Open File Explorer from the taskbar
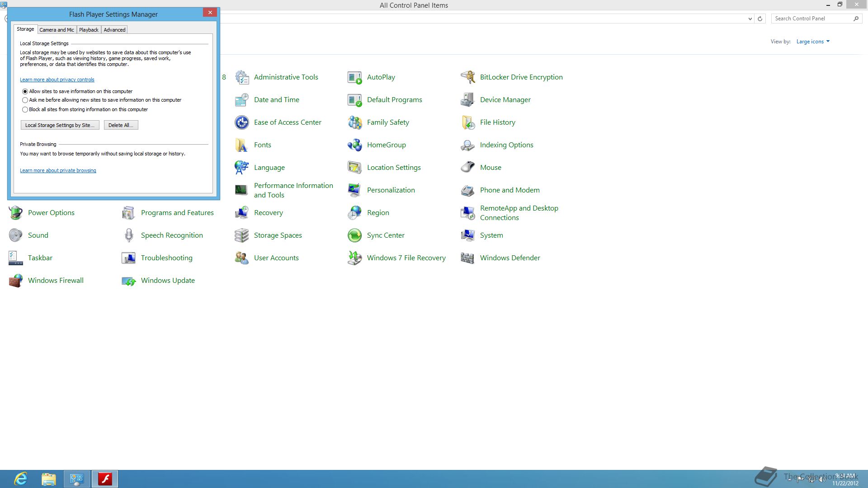 tap(49, 479)
